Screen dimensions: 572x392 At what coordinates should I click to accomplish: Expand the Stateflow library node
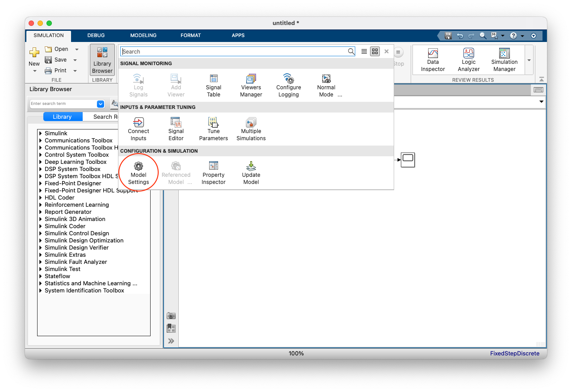point(41,276)
